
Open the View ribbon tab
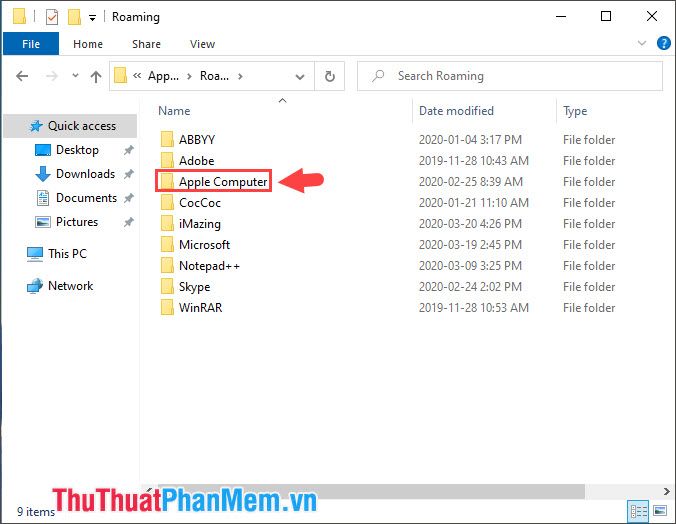pyautogui.click(x=202, y=44)
